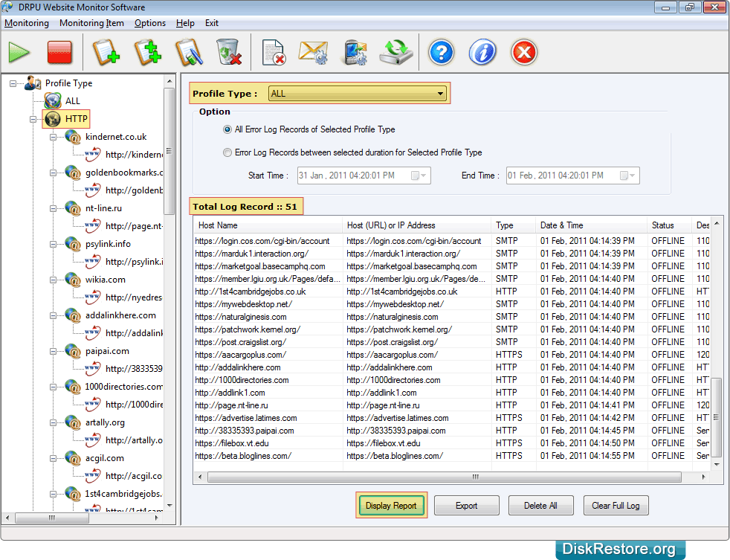Click the log table vertical scrollbar thumb

(717, 419)
